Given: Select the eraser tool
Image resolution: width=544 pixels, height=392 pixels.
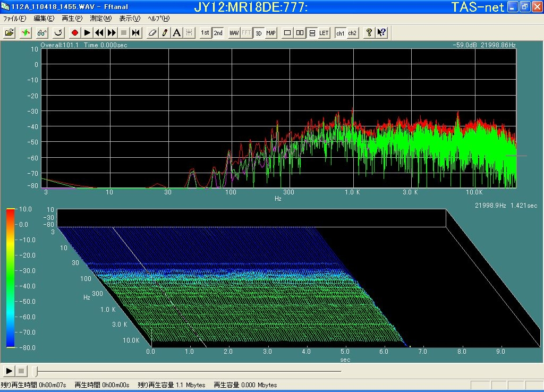Looking at the screenshot, I should coord(152,32).
